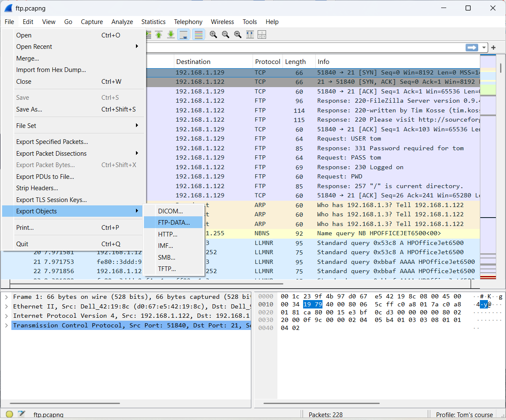
Task: Add a filter button with plus sign
Action: pyautogui.click(x=493, y=48)
